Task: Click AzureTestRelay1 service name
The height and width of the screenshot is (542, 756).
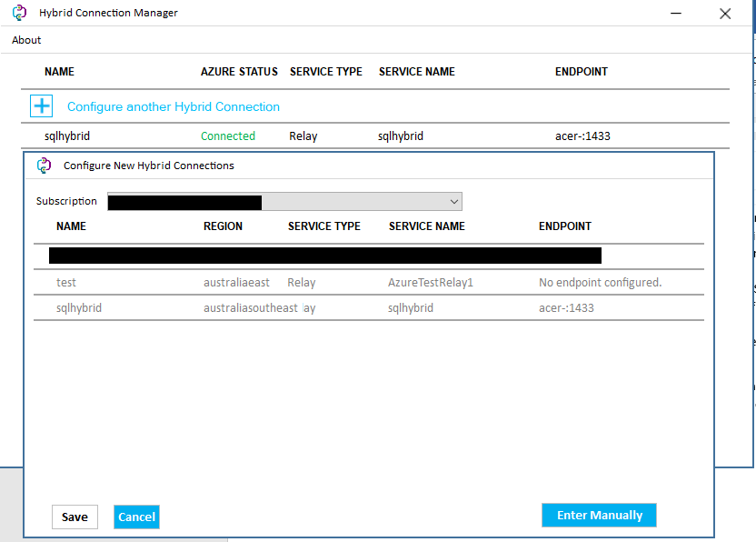Action: [431, 282]
